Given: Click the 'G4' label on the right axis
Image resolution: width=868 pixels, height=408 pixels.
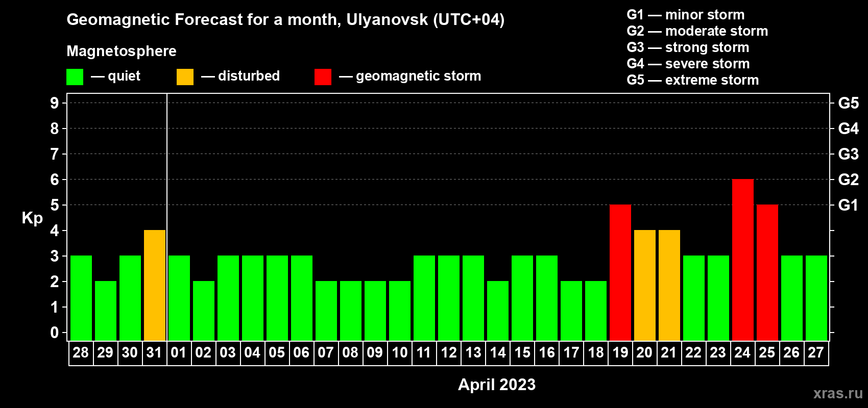Looking at the screenshot, I should pos(849,129).
